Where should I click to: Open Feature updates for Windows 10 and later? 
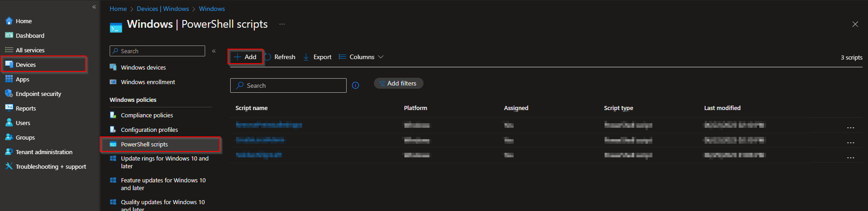click(163, 184)
